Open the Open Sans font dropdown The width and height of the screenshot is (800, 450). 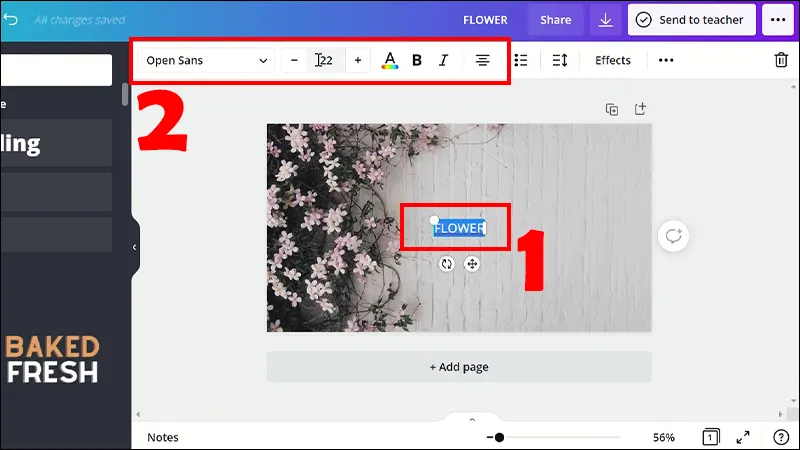(207, 60)
